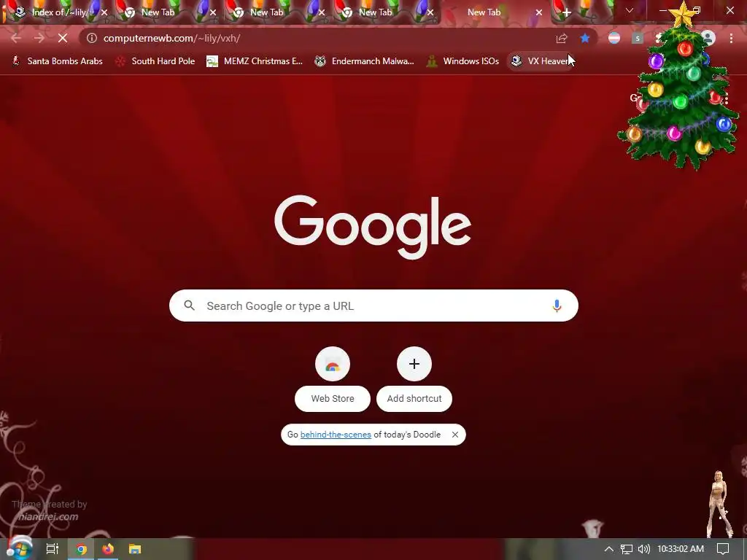Open the Web Store shortcut icon

(x=333, y=365)
